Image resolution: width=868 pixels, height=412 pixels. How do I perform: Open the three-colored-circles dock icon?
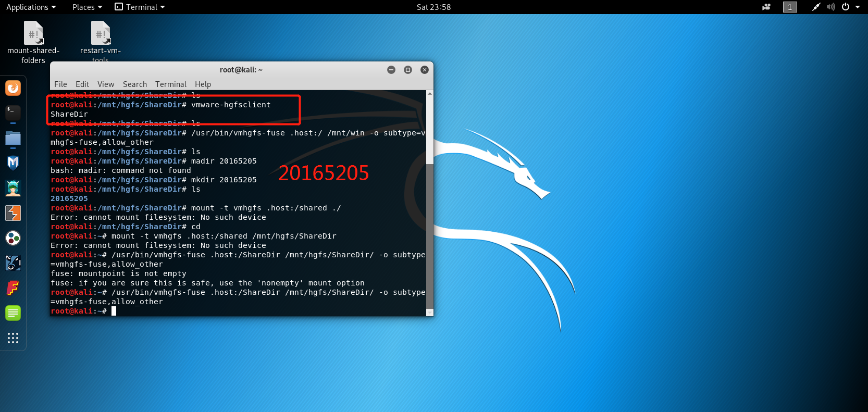[x=13, y=238]
